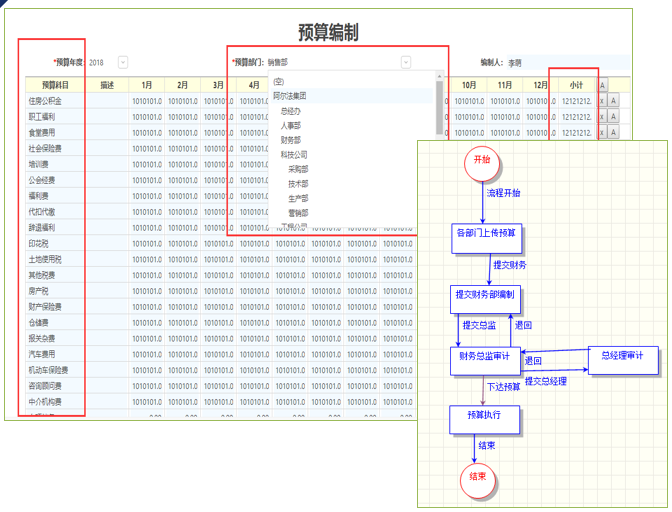Screen dimensions: 672x512
Task: Select the 咨询顾问费 budget item cell
Action: [x=55, y=386]
